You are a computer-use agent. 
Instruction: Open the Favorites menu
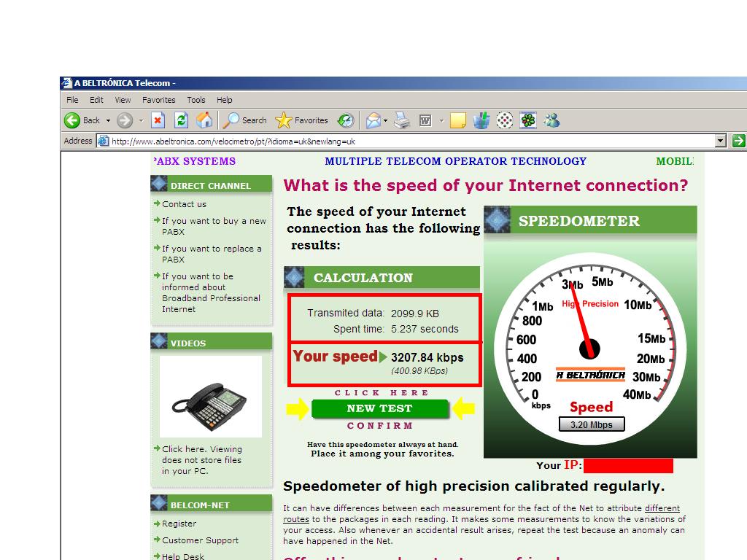point(158,100)
